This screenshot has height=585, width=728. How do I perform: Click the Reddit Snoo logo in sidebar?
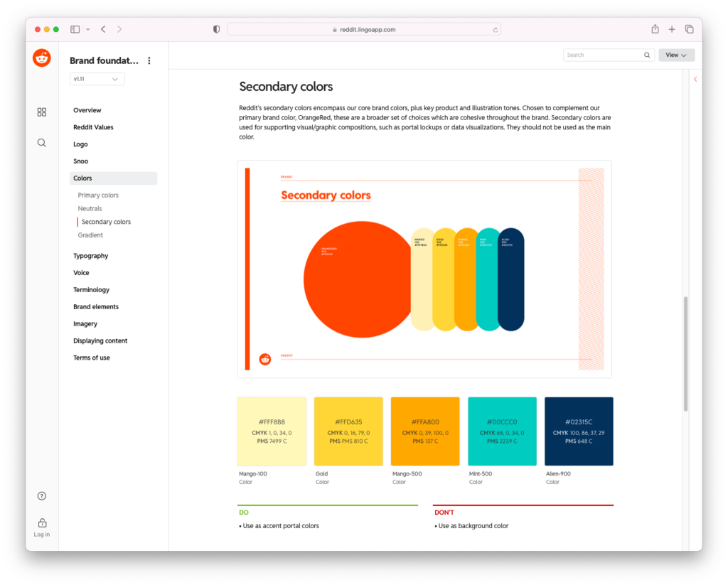pos(42,58)
